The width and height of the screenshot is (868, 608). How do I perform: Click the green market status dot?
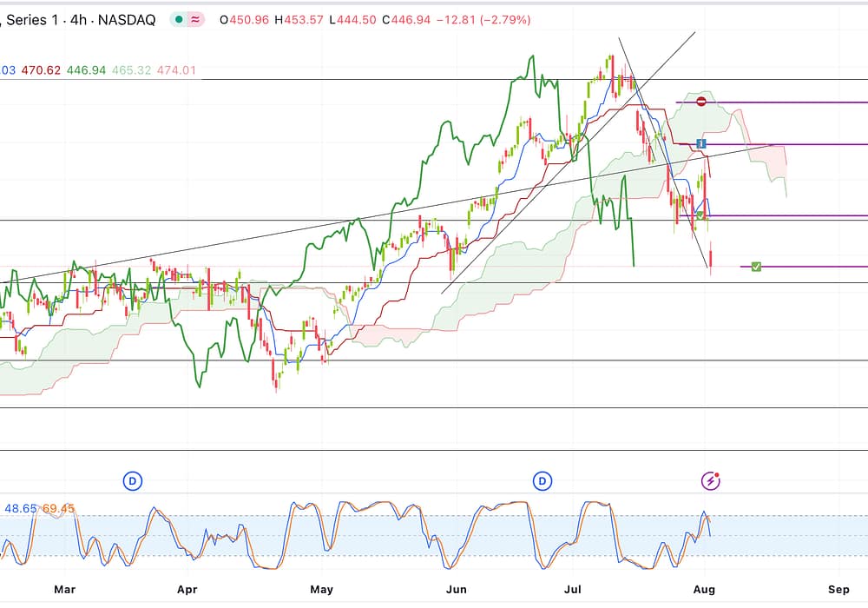179,19
